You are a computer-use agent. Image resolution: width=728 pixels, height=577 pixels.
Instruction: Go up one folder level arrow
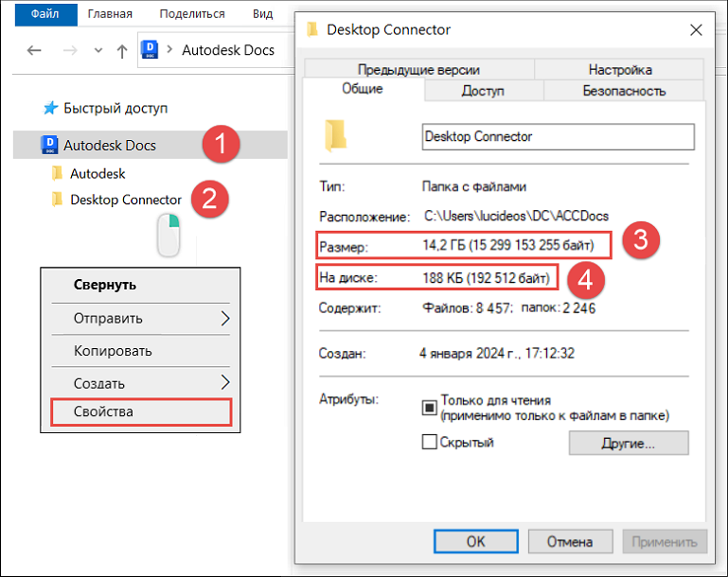click(121, 50)
